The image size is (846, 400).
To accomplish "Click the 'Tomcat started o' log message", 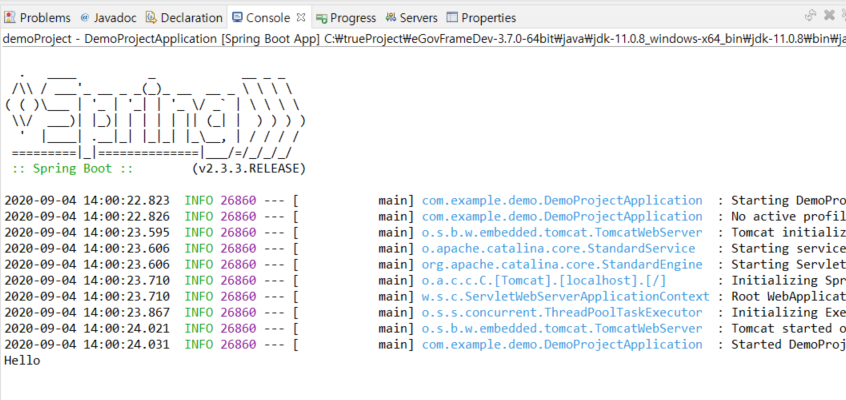I will tap(788, 328).
